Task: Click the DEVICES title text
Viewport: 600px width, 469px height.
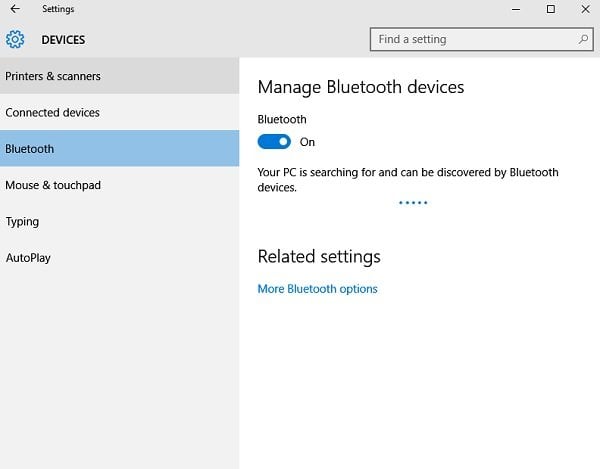Action: click(x=63, y=40)
